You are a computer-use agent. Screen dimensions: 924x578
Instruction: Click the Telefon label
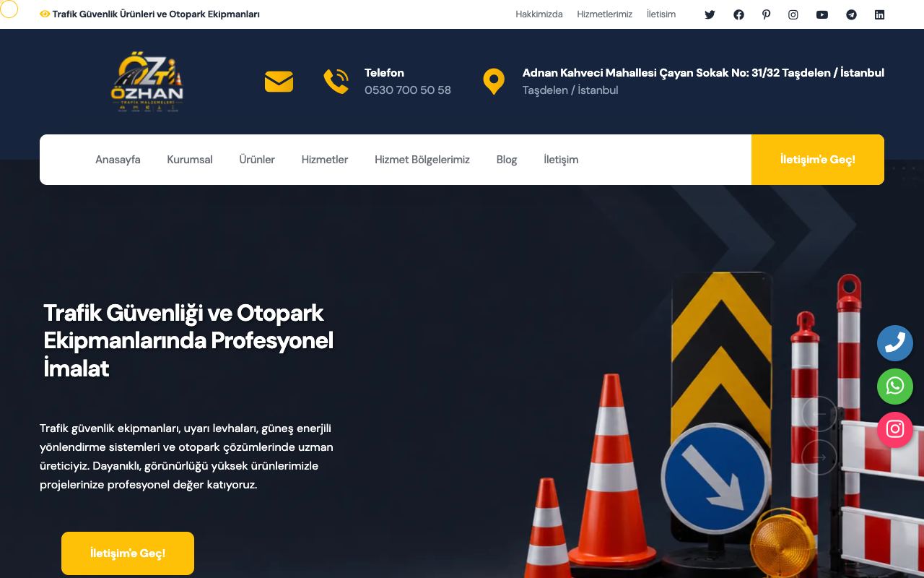[384, 73]
